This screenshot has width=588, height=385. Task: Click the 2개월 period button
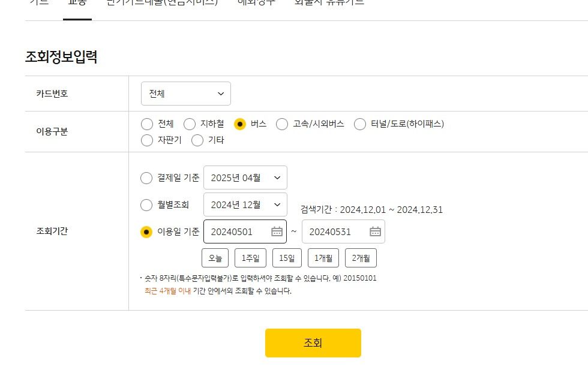[x=361, y=258]
